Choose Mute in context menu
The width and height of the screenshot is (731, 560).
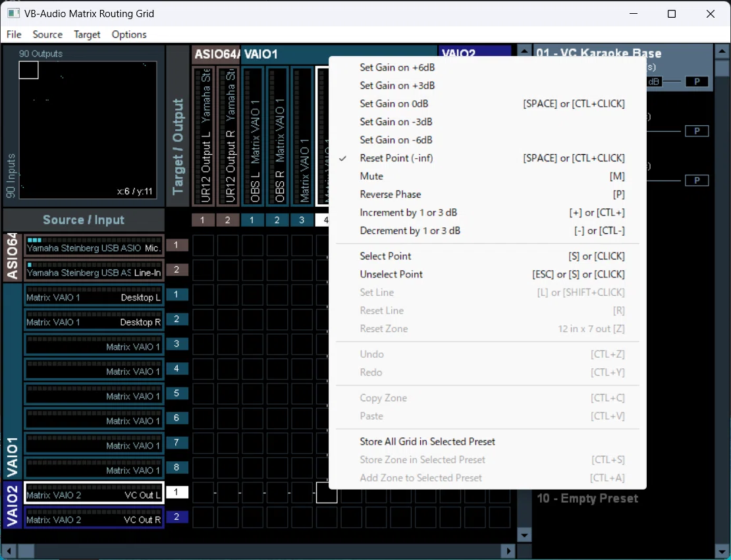487,177
